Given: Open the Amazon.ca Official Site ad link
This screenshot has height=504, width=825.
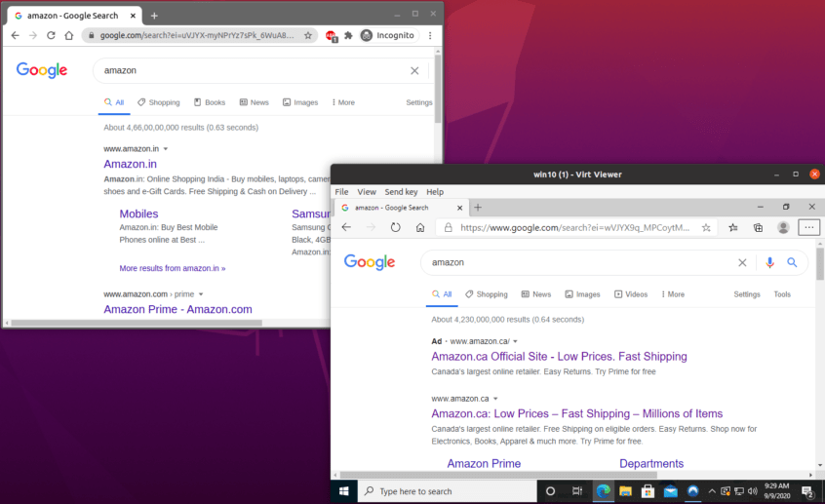Looking at the screenshot, I should (x=559, y=357).
